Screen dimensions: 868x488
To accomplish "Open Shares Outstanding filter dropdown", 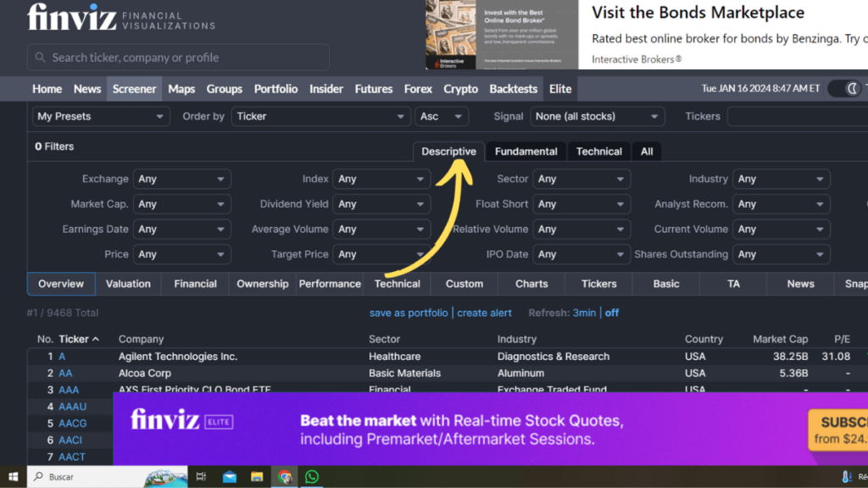I will pos(781,254).
